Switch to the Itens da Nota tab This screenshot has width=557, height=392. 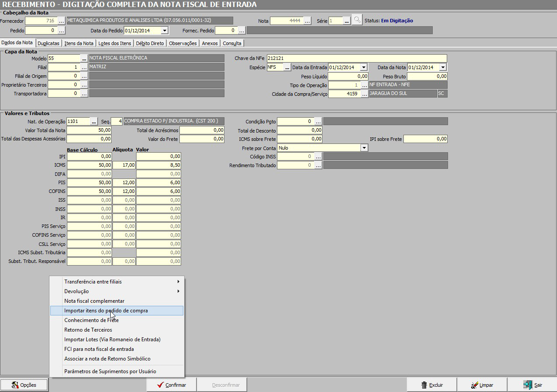[x=79, y=43]
